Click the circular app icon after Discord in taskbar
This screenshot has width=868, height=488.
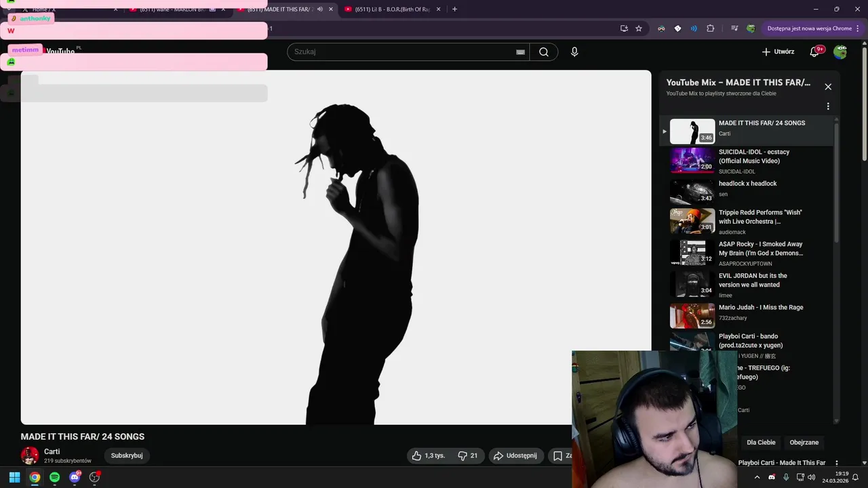pos(94,477)
